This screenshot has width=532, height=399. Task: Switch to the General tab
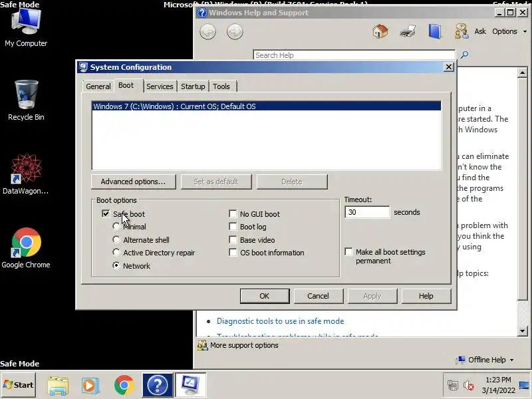98,86
